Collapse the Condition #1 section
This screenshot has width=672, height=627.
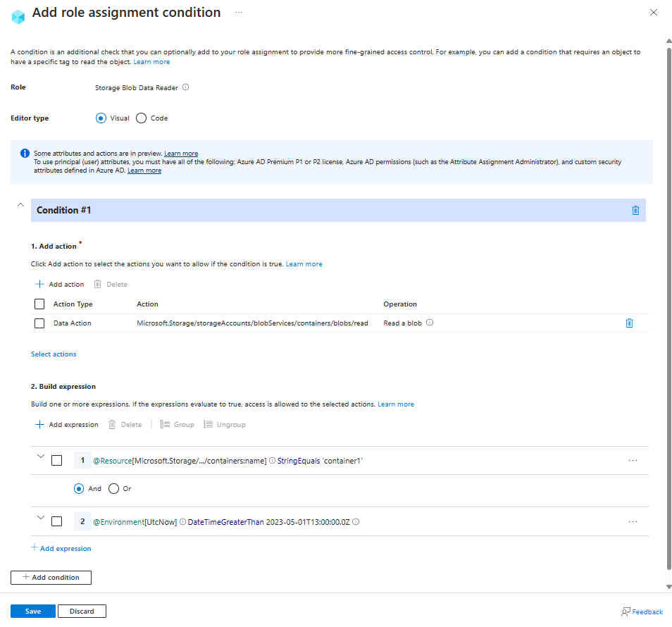pyautogui.click(x=20, y=204)
